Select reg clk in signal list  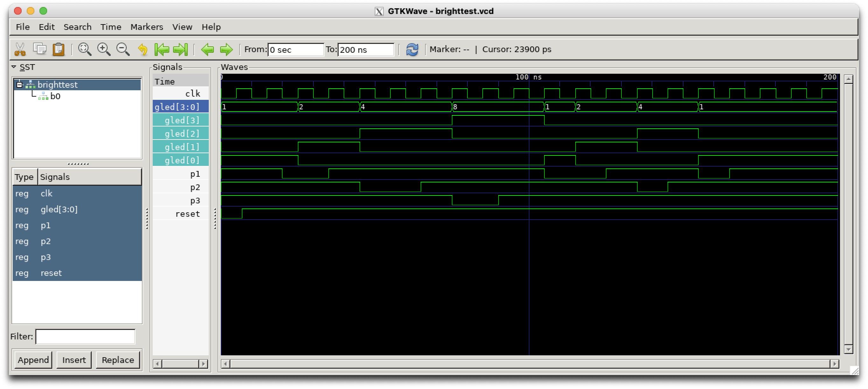77,194
